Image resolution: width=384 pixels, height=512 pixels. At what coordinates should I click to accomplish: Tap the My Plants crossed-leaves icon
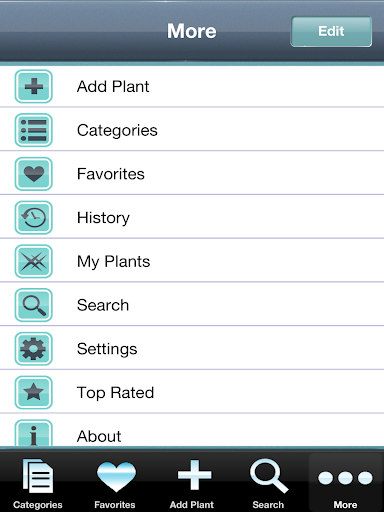pos(34,261)
